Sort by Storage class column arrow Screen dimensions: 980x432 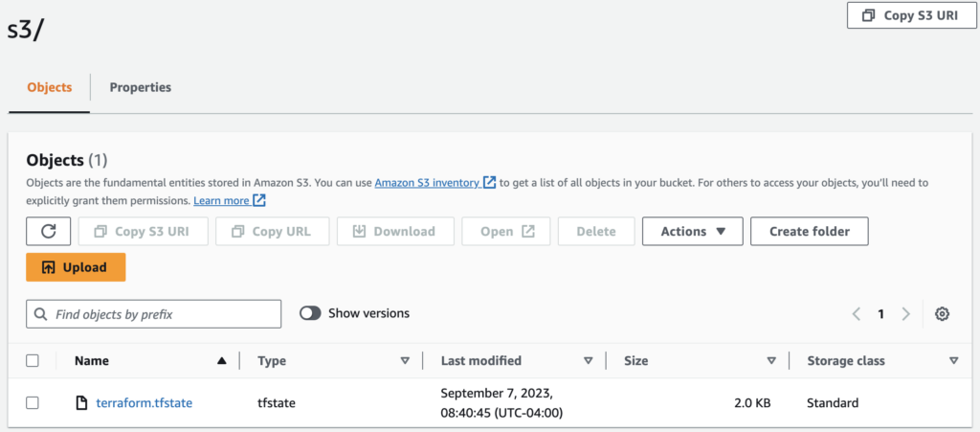(x=954, y=361)
